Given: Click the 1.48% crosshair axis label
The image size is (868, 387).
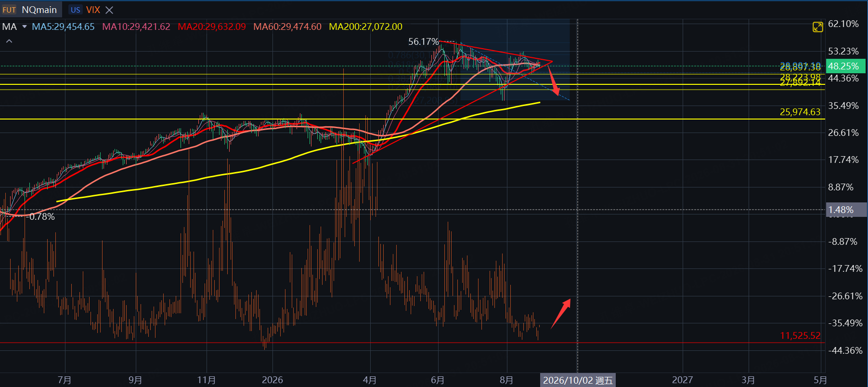Looking at the screenshot, I should (846, 210).
